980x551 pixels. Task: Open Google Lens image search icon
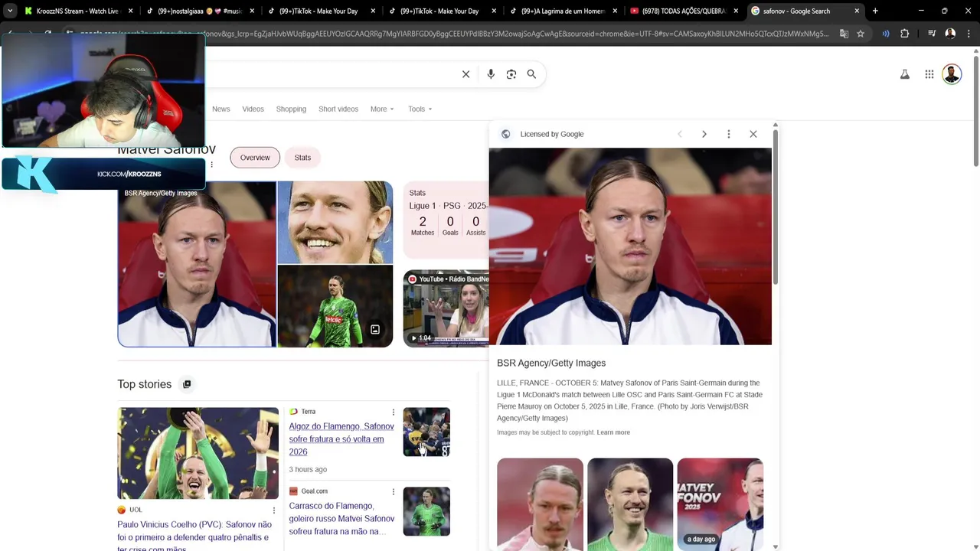coord(511,74)
